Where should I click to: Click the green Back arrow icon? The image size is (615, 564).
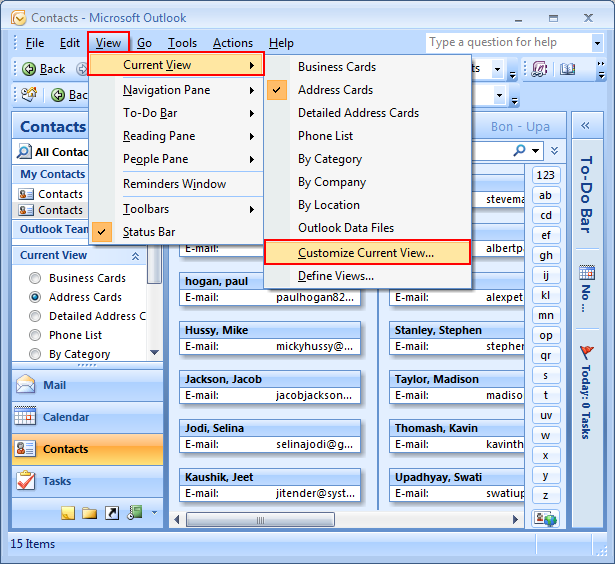coord(29,69)
